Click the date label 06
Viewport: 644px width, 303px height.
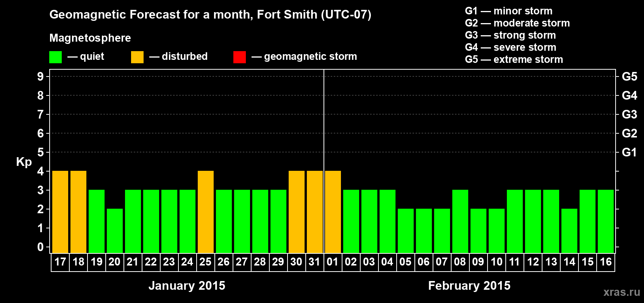424,262
